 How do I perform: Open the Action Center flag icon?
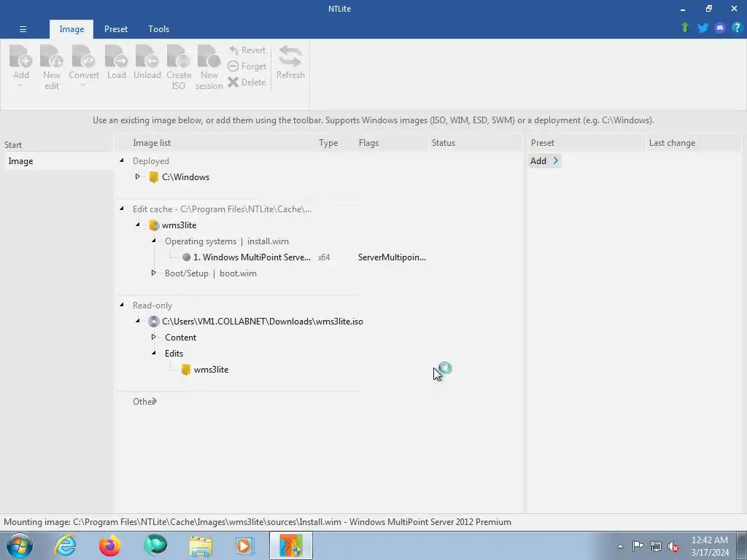[638, 546]
